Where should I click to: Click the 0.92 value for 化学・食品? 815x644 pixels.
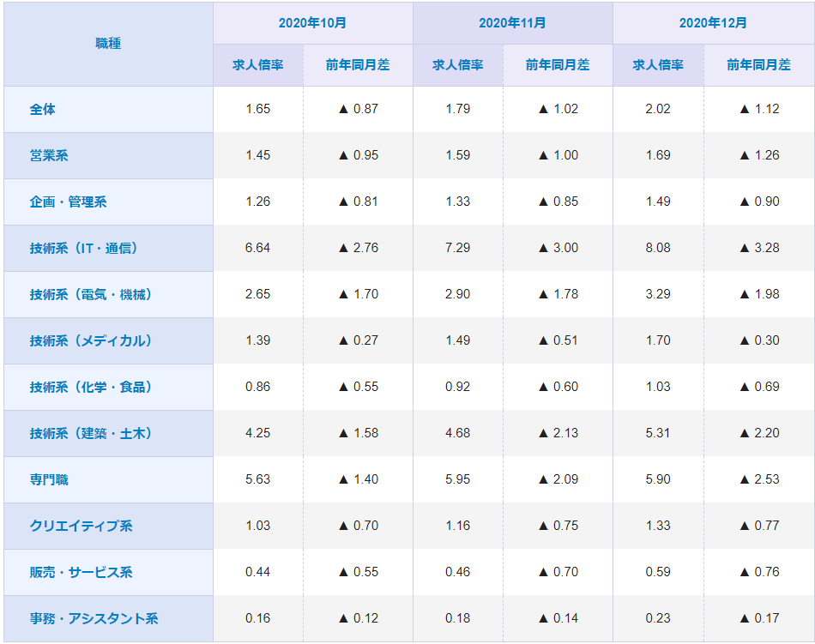(x=458, y=387)
